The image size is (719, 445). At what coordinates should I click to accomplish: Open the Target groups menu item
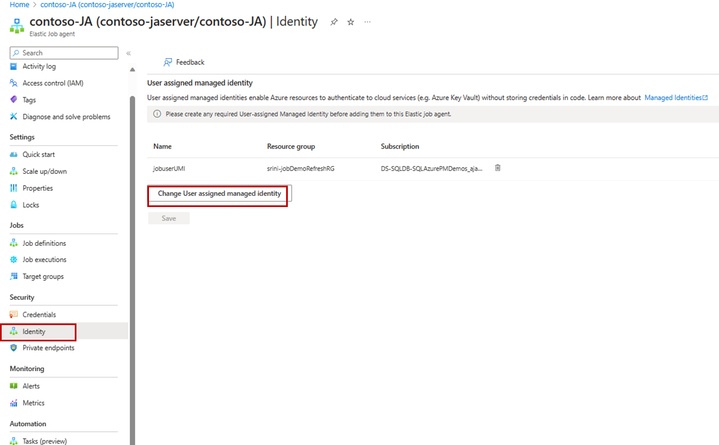(43, 276)
